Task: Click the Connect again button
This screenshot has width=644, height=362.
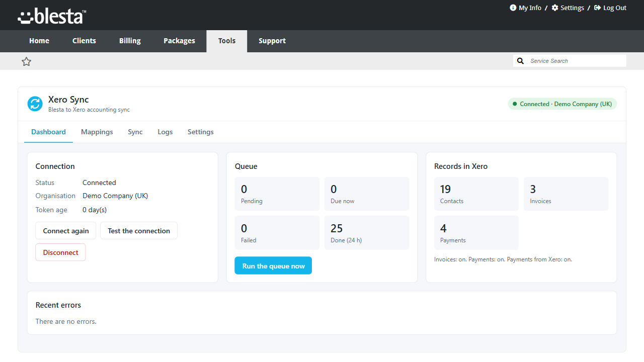Action: click(66, 231)
